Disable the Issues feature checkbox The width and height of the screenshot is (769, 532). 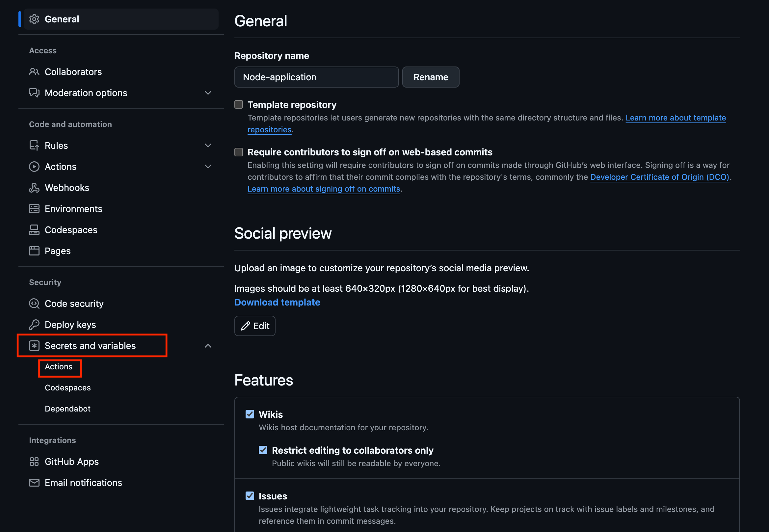(250, 496)
